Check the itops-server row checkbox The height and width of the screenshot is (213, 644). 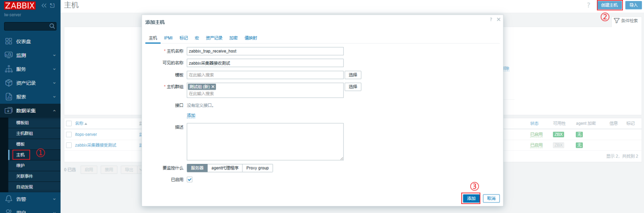69,134
